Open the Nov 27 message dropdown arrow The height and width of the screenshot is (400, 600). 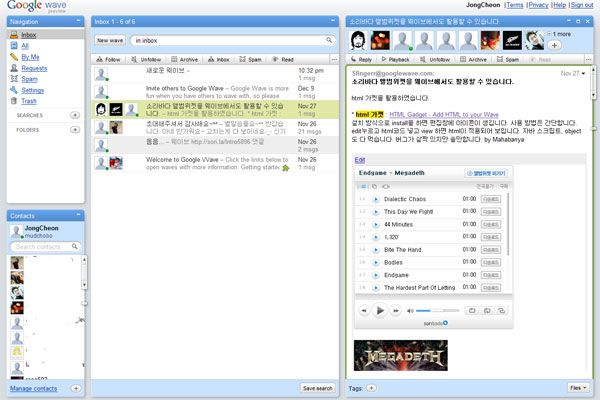(x=583, y=73)
